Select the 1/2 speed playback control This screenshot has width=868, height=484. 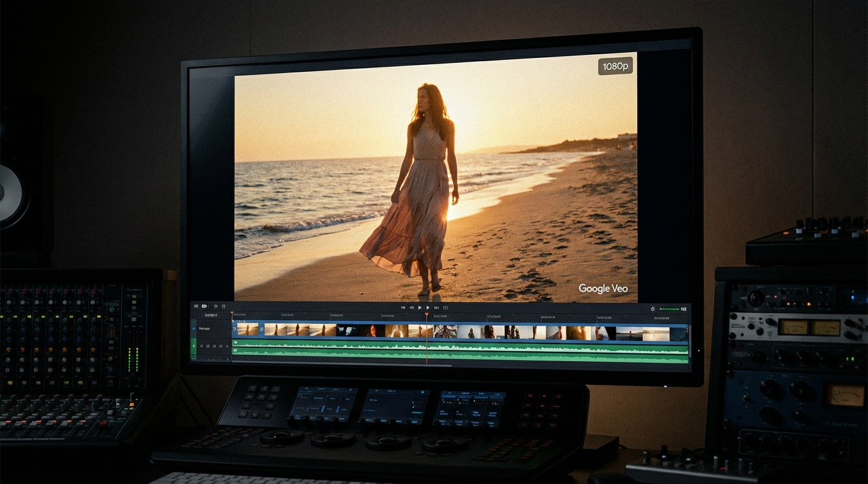[411, 308]
